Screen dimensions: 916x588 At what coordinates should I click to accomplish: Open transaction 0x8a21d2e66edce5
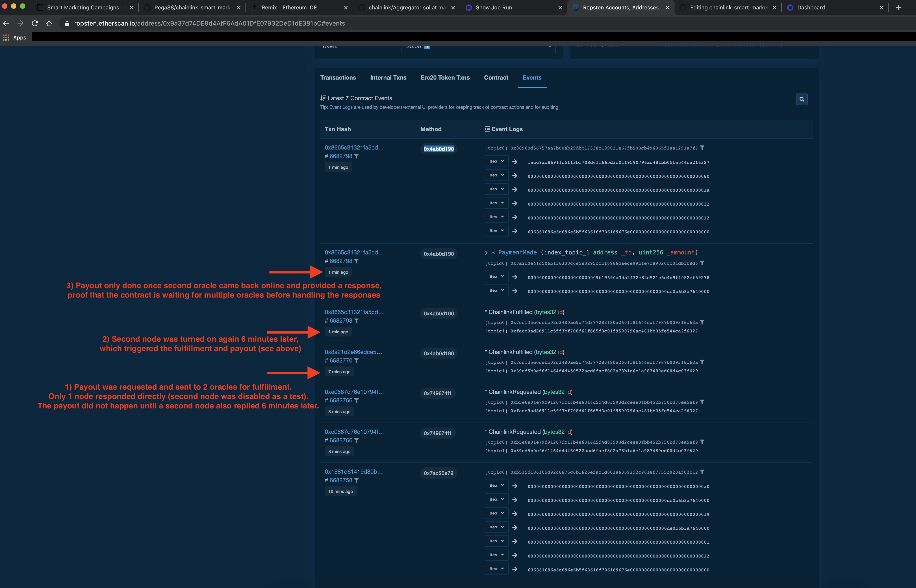coord(353,352)
